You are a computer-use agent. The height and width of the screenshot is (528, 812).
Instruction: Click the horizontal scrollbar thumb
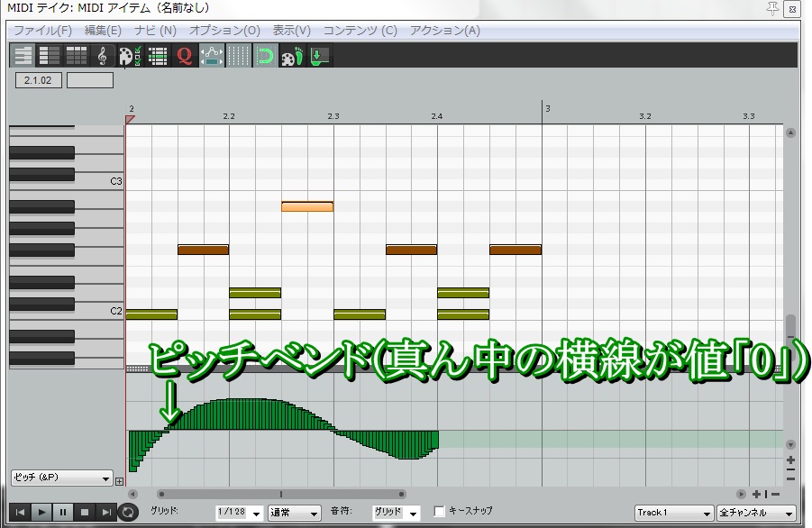pyautogui.click(x=281, y=495)
